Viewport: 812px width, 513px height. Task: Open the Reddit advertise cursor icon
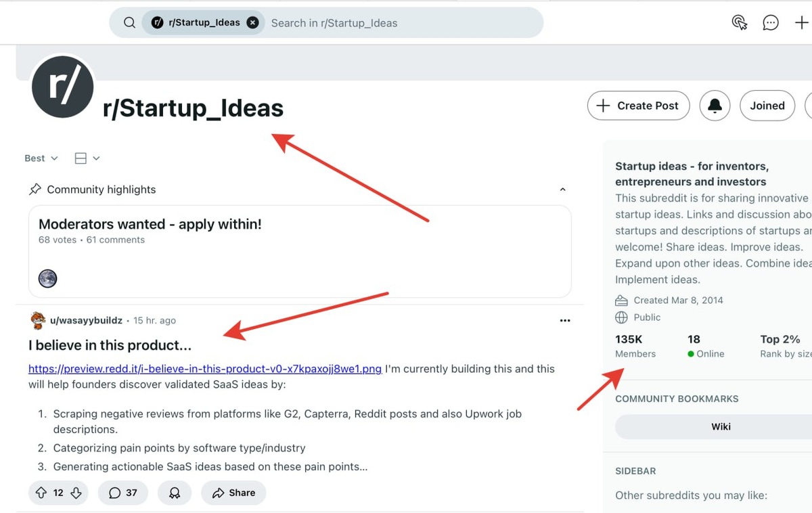740,23
